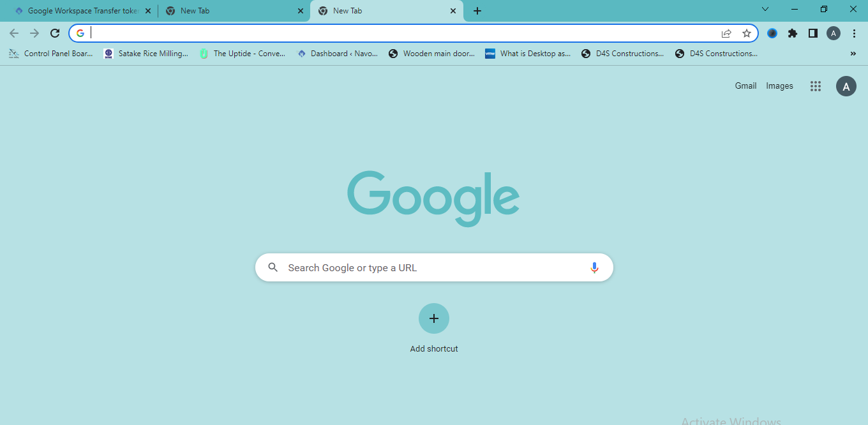Viewport: 868px width, 425px height.
Task: Open the Google apps grid
Action: 815,86
